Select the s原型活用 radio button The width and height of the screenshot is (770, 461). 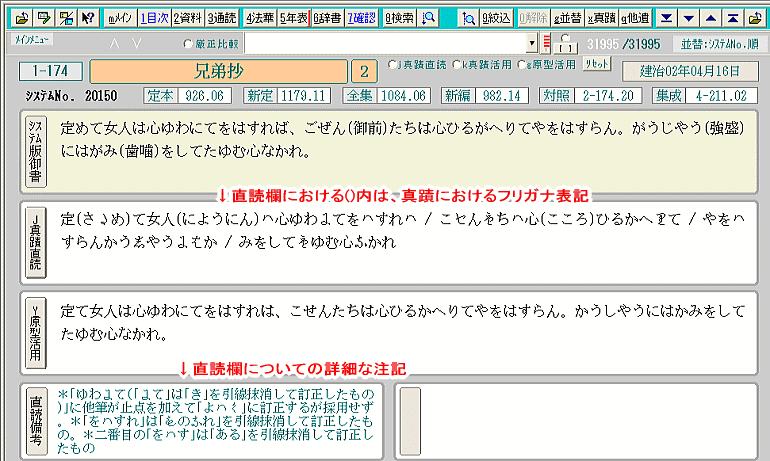point(521,64)
